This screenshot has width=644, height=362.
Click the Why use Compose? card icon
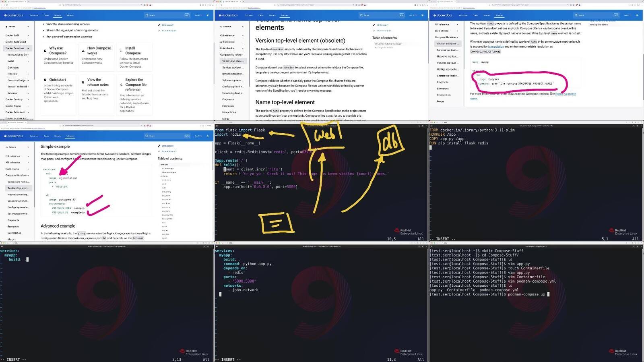click(45, 51)
